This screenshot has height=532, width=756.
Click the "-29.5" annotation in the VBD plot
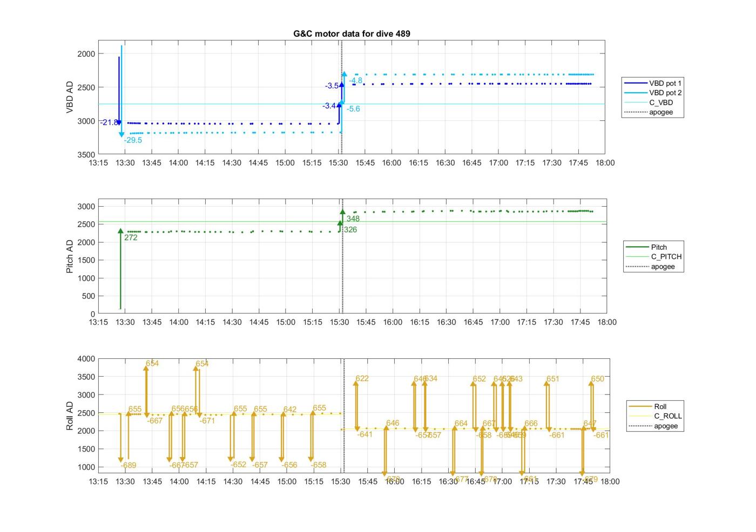pos(133,140)
